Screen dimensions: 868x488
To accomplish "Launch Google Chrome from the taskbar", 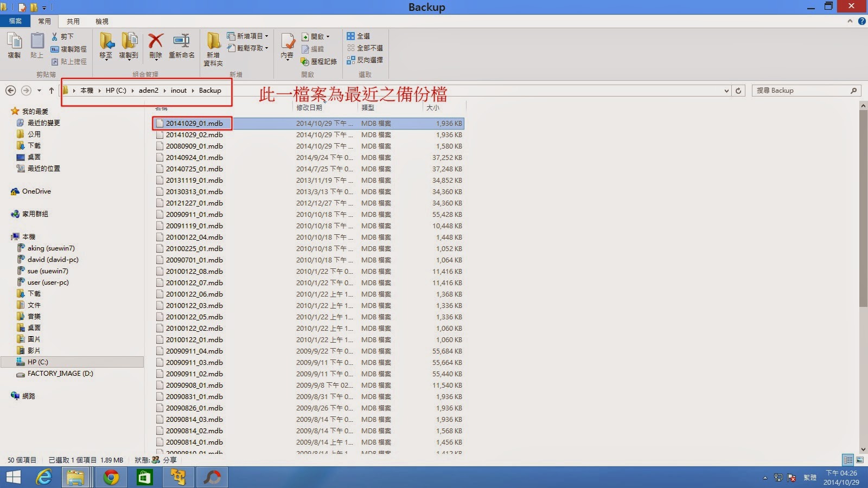I will [111, 477].
